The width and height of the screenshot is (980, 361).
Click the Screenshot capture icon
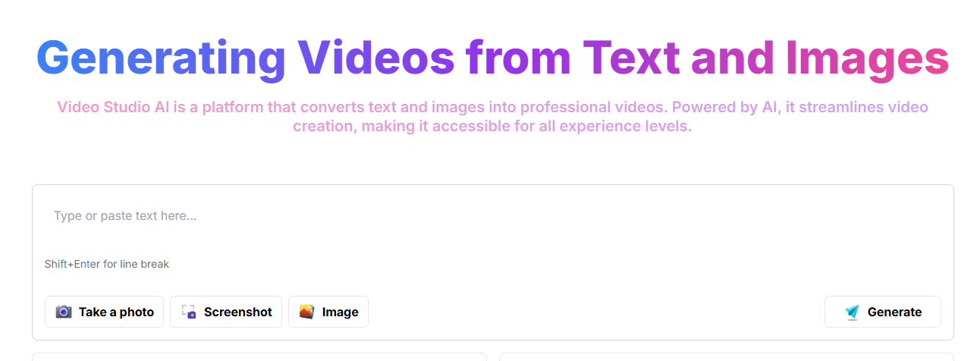[x=189, y=312]
